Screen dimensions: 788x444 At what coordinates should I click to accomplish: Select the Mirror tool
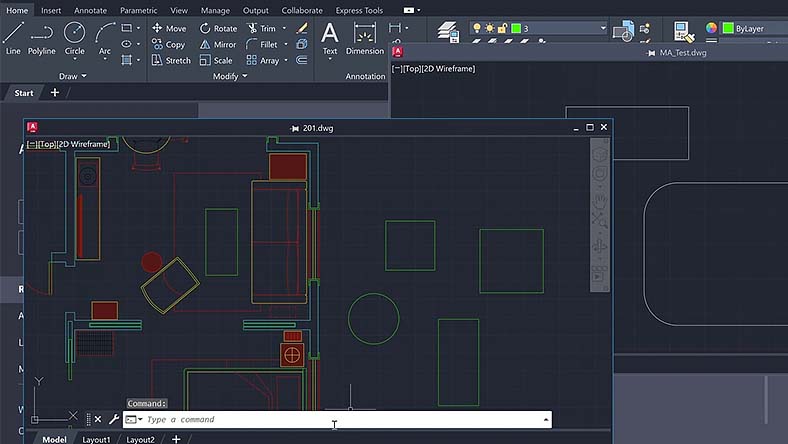[x=218, y=45]
